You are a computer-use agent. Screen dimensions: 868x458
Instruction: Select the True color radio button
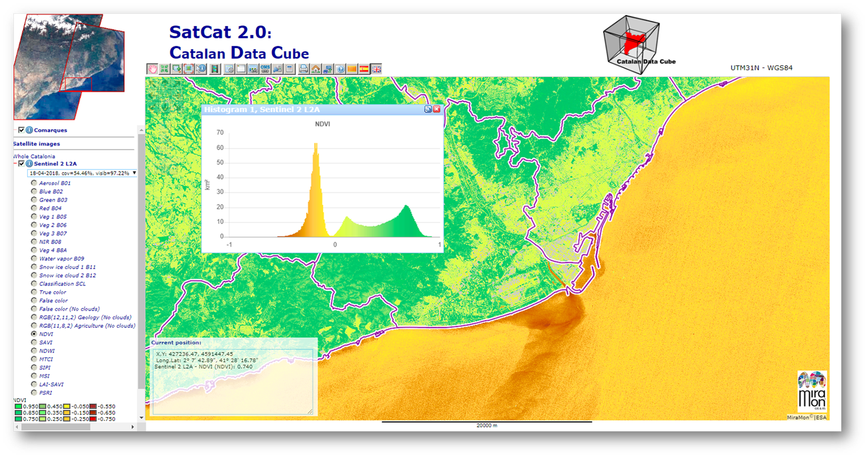click(x=34, y=292)
